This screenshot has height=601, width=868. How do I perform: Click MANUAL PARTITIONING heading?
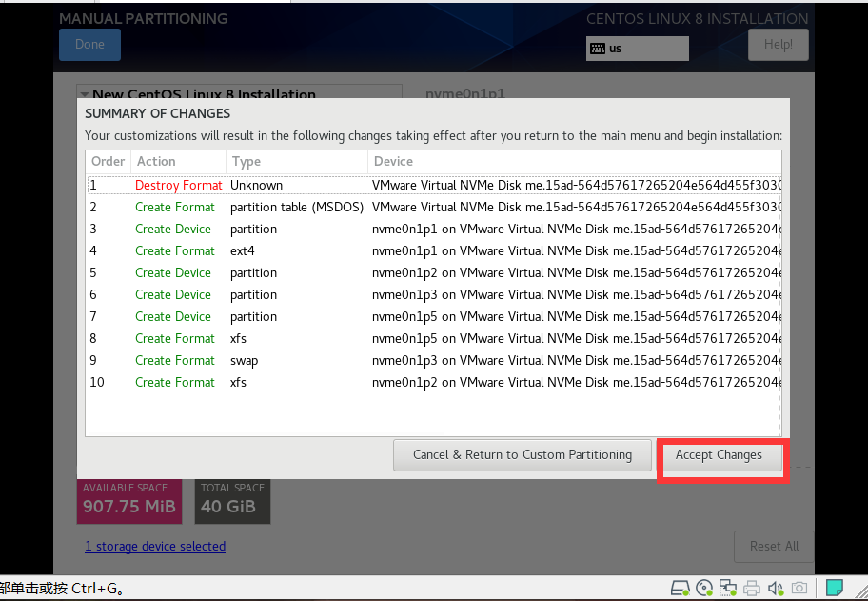point(144,18)
